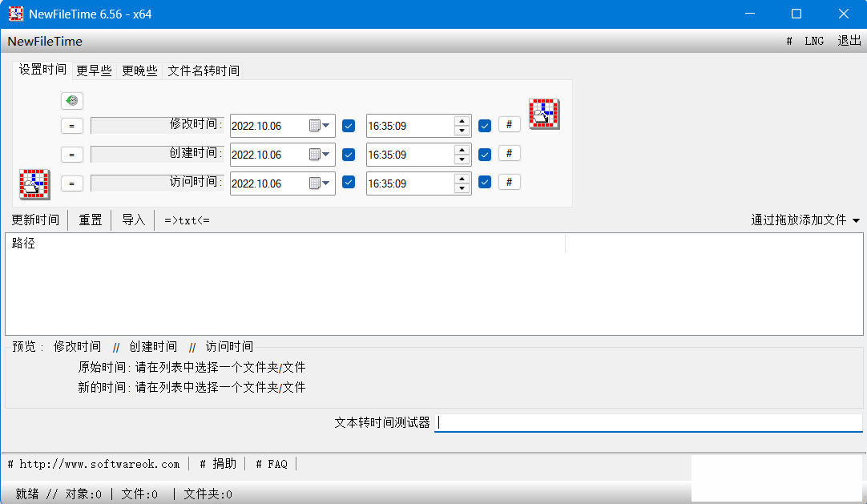
Task: Decrease 修改时间 time with down spinner
Action: coord(462,131)
